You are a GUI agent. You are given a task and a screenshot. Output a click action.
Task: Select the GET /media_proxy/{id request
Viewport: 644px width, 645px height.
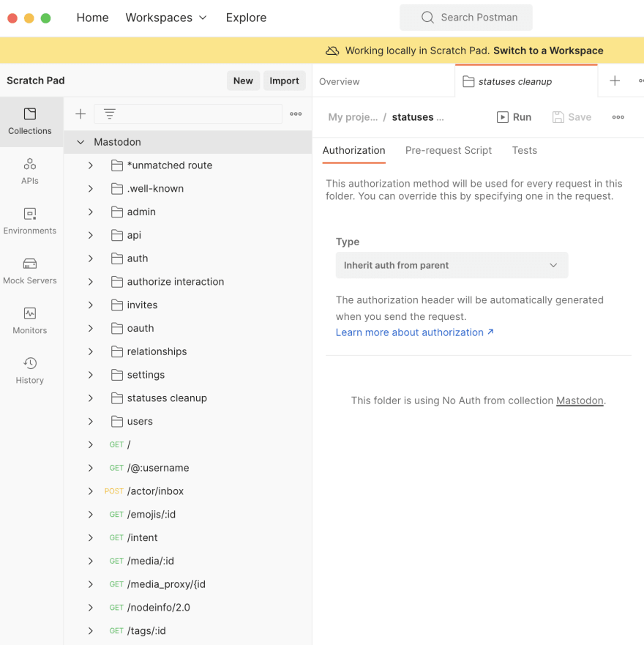(x=166, y=584)
